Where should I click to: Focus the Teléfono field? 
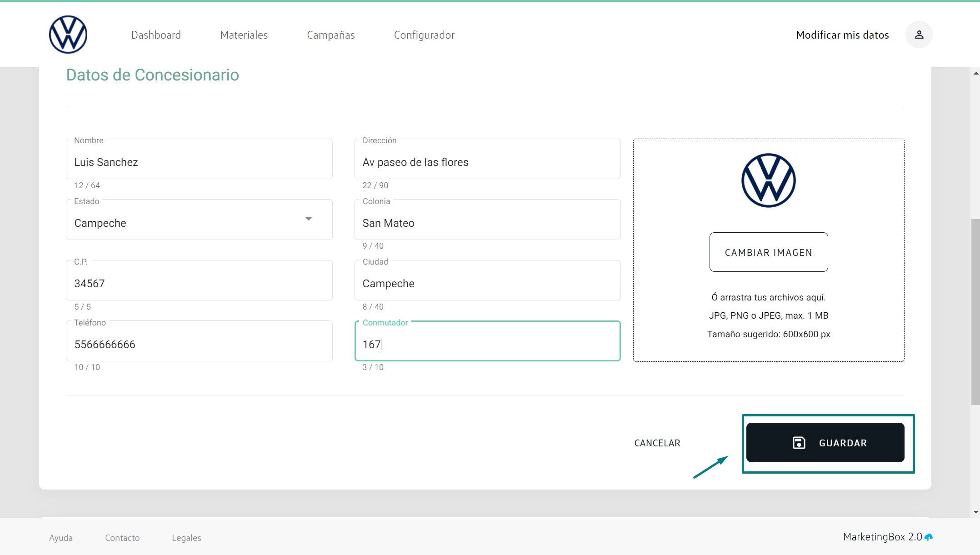pyautogui.click(x=199, y=344)
